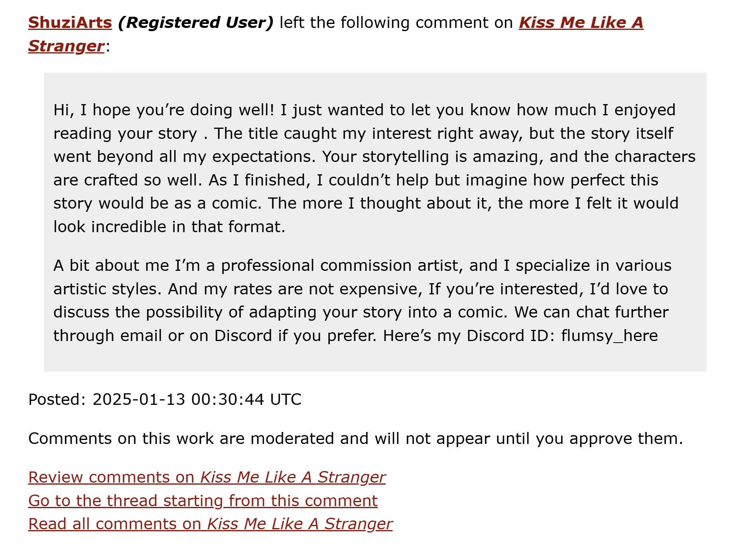The height and width of the screenshot is (560, 743).
Task: Go to the thread starting from this comment
Action: click(x=203, y=501)
